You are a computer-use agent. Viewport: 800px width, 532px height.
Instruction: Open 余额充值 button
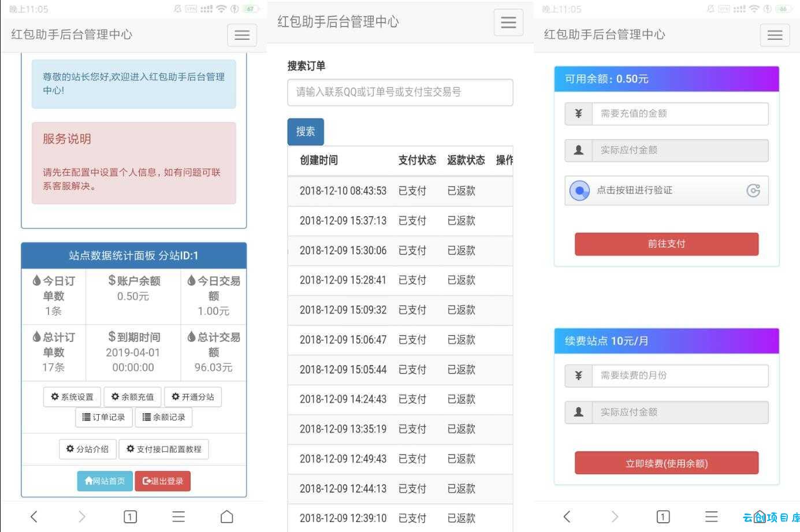[x=133, y=397]
